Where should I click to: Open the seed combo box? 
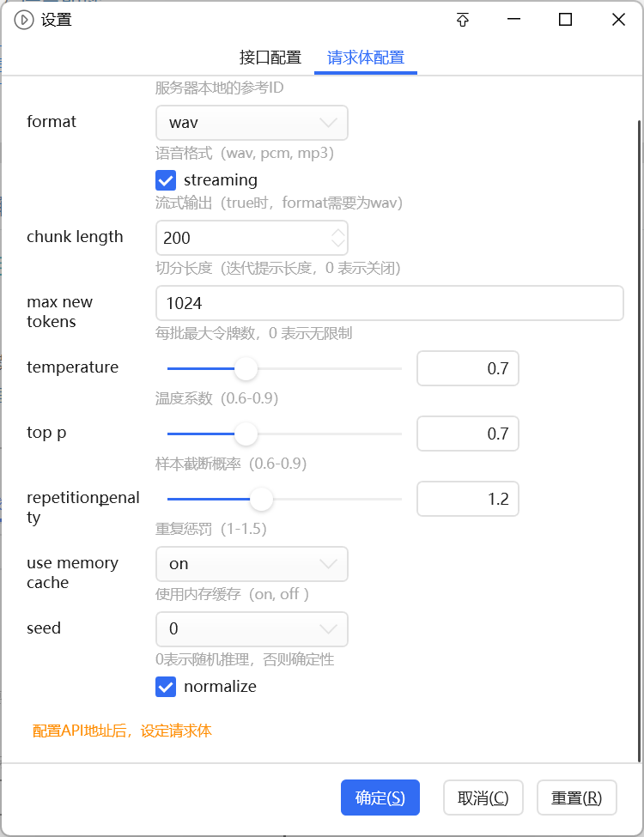point(252,628)
